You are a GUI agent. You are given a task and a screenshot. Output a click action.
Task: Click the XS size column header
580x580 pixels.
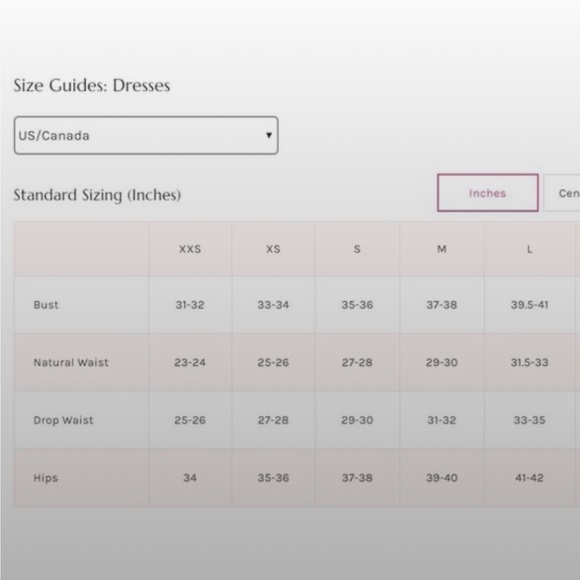273,249
